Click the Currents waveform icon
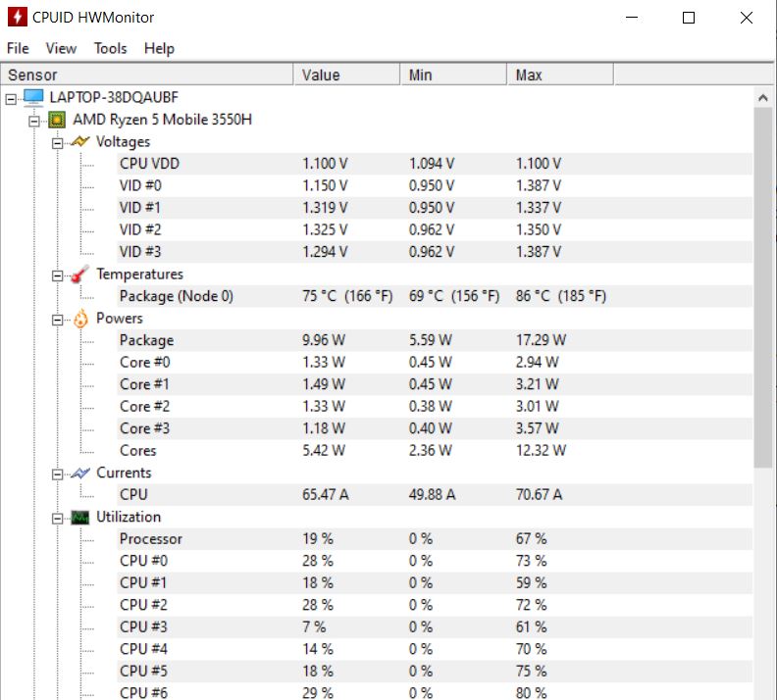The height and width of the screenshot is (700, 777). pos(80,473)
